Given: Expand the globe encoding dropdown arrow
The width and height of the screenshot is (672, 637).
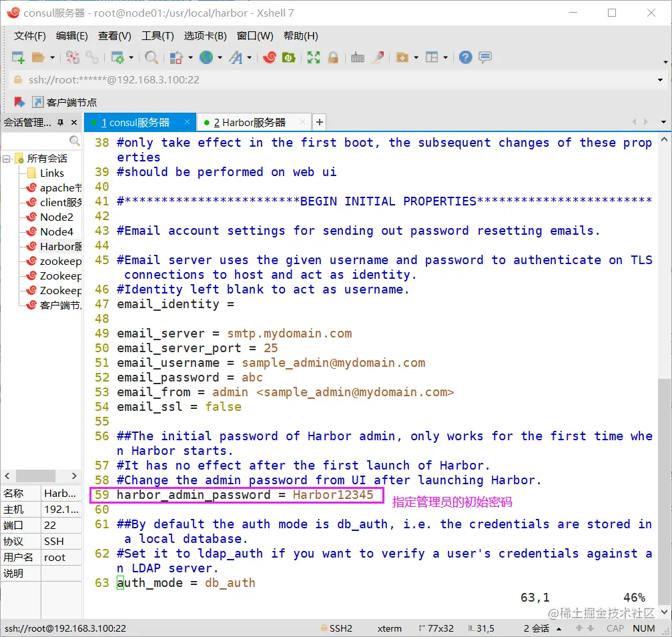Looking at the screenshot, I should [220, 57].
